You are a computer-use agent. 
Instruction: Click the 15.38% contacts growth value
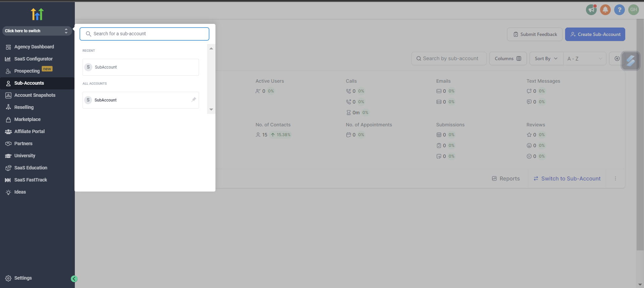pyautogui.click(x=284, y=135)
